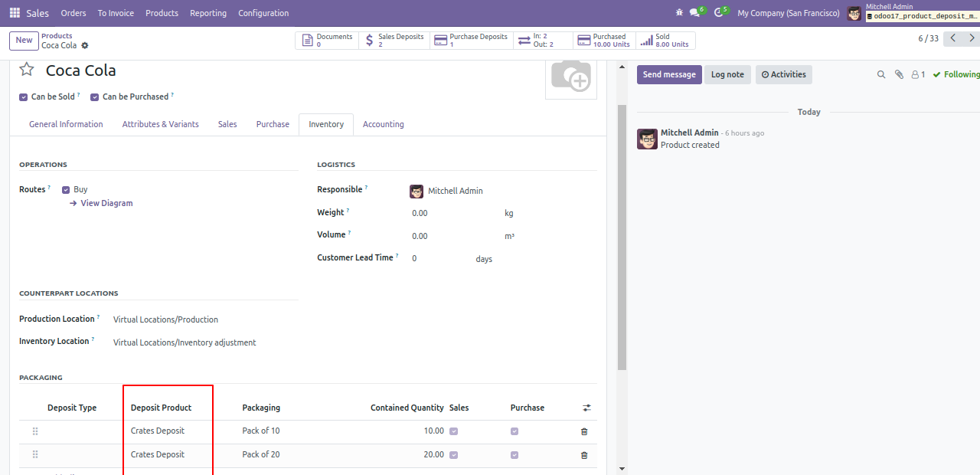Upload a product image via camera placeholder
Image resolution: width=980 pixels, height=475 pixels.
pos(570,78)
